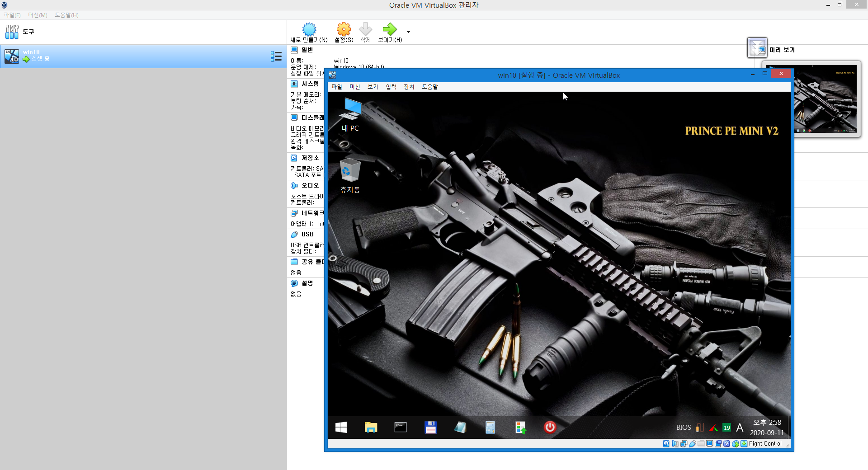868x470 pixels.
Task: Click the 공유 폴더 section header
Action: coord(312,262)
